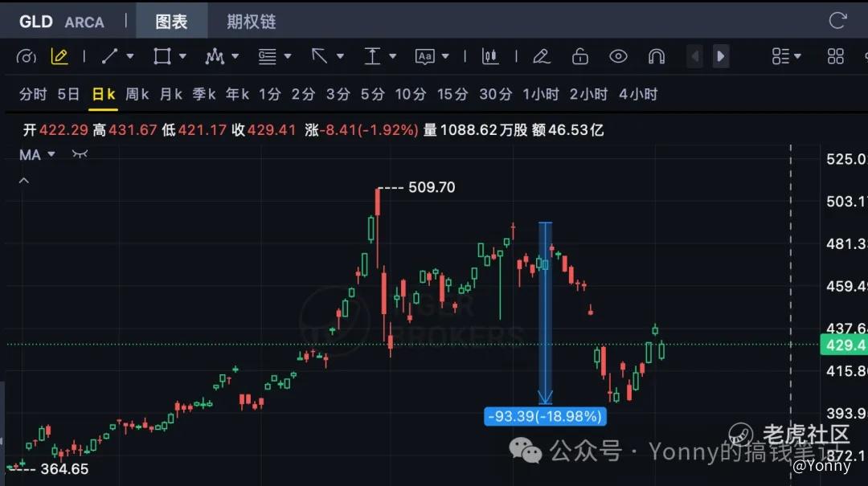Choose the rectangle shape tool
Viewport: 868px width, 486px height.
point(162,56)
